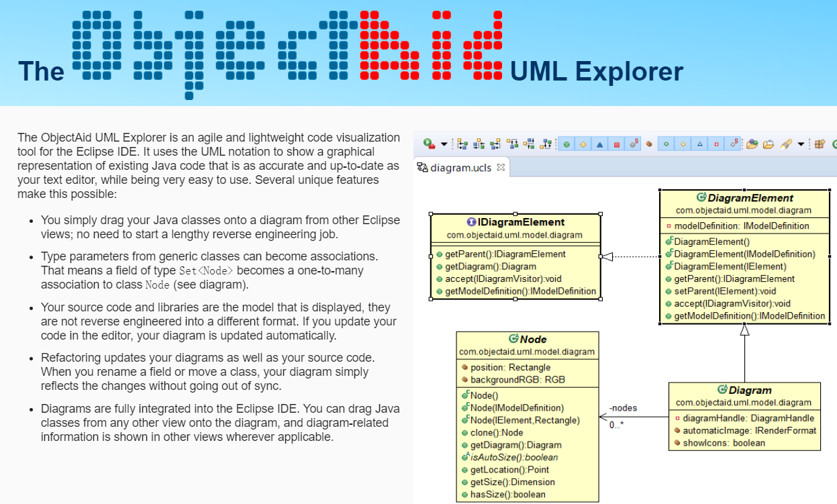Toggle protected fields filter (hollow yellow diamond)
The width and height of the screenshot is (837, 504).
(683, 144)
